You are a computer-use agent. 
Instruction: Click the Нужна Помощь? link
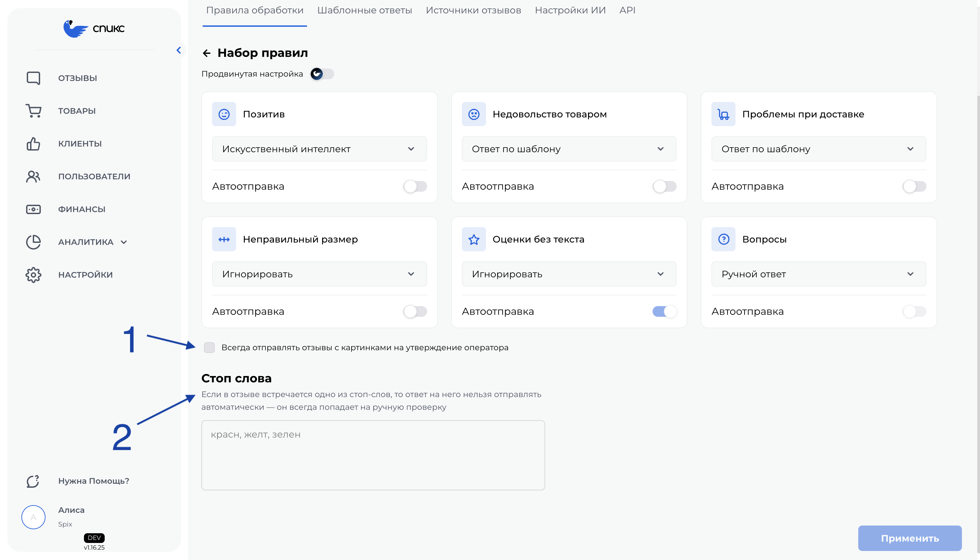click(93, 481)
